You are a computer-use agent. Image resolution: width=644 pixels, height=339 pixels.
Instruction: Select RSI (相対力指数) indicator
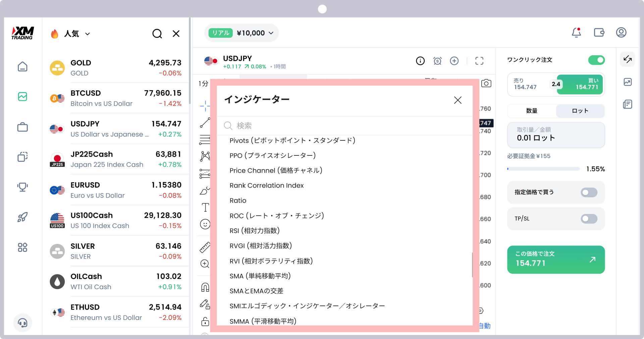[254, 231]
